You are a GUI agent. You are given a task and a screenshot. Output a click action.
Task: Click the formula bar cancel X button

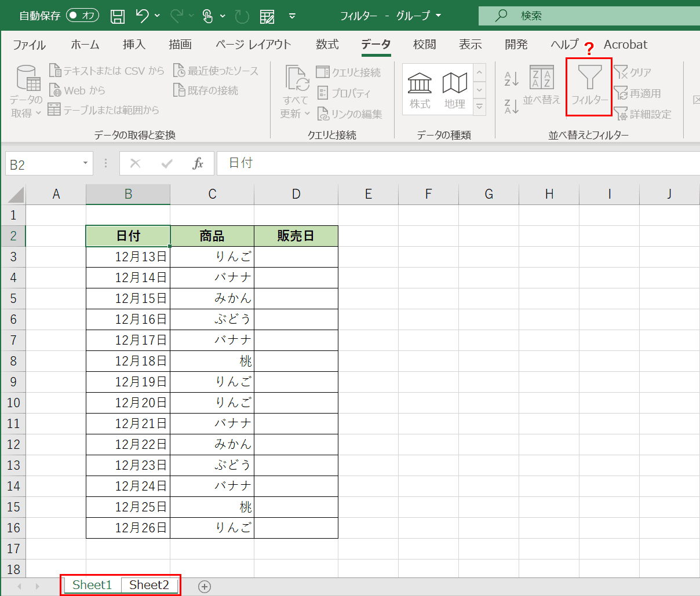(136, 163)
